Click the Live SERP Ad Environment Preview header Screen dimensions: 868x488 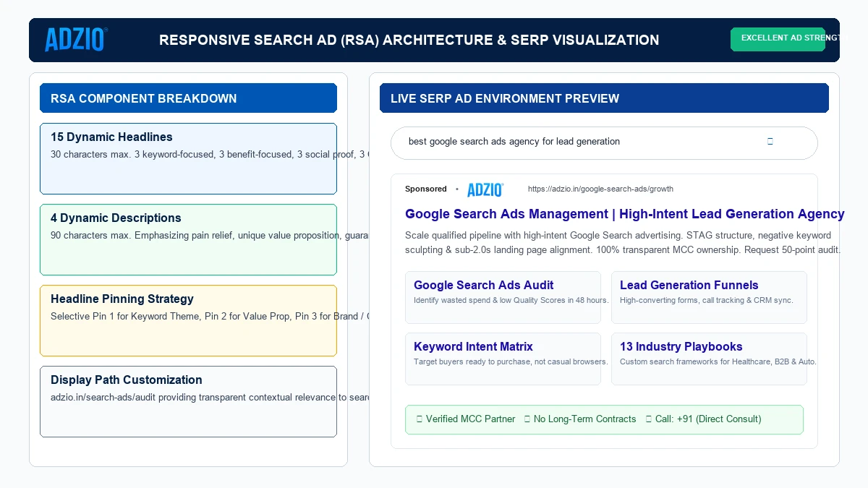(604, 98)
